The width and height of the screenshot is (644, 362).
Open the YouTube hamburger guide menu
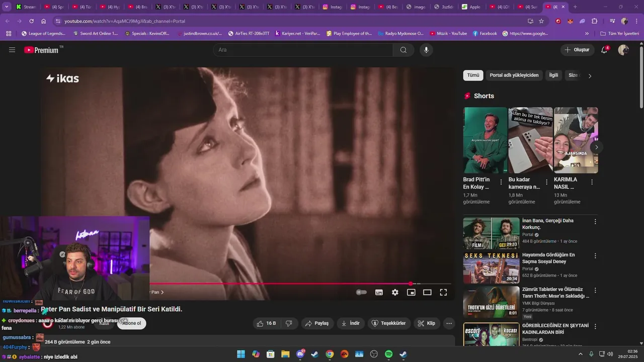[12, 50]
